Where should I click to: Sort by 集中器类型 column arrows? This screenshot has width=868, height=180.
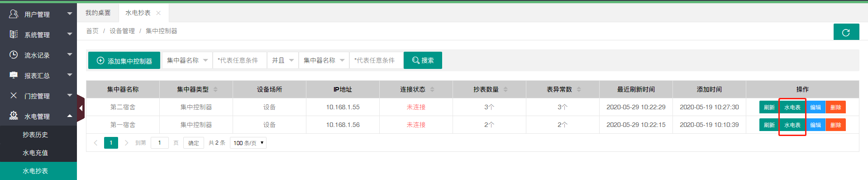pos(215,89)
